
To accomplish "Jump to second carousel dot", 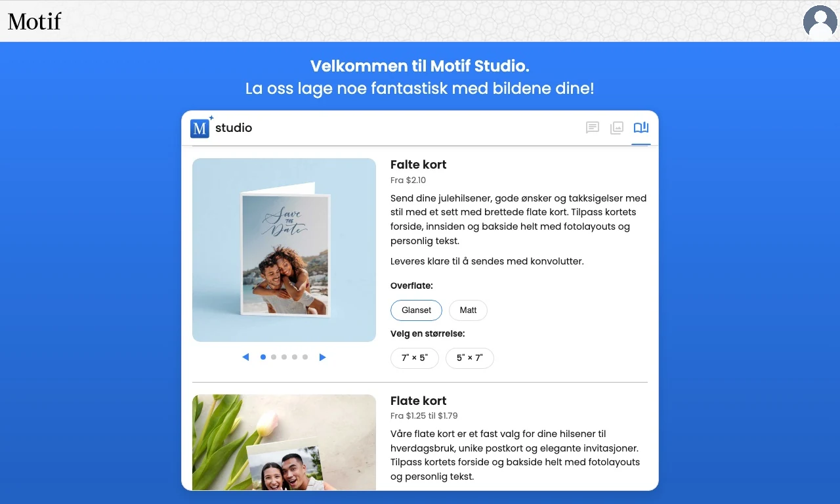I will pyautogui.click(x=274, y=357).
